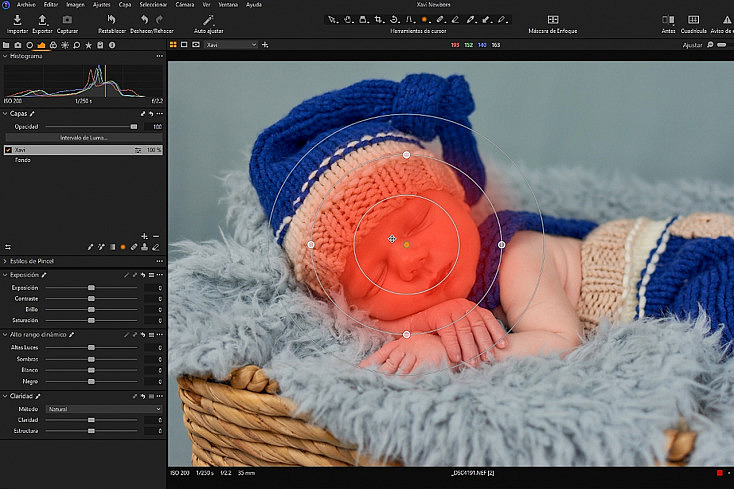Add layer with plus next to layer dropdown
This screenshot has width=734, height=489.
tap(265, 45)
